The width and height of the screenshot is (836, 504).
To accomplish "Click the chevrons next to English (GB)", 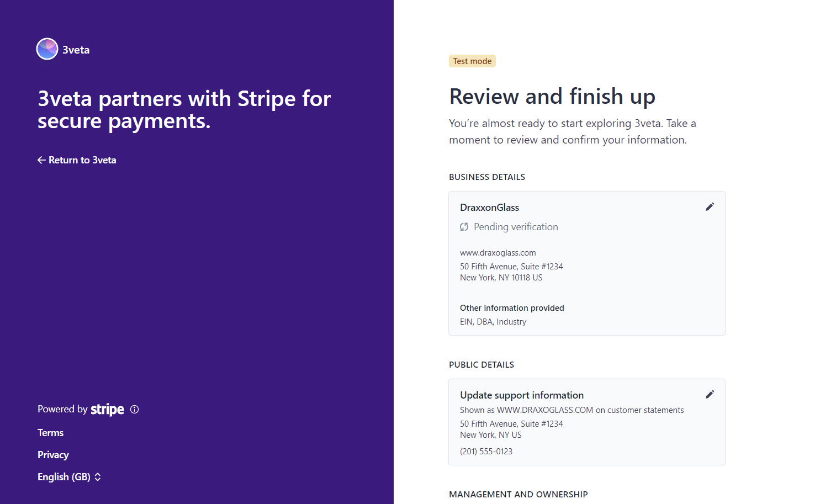I will [97, 476].
